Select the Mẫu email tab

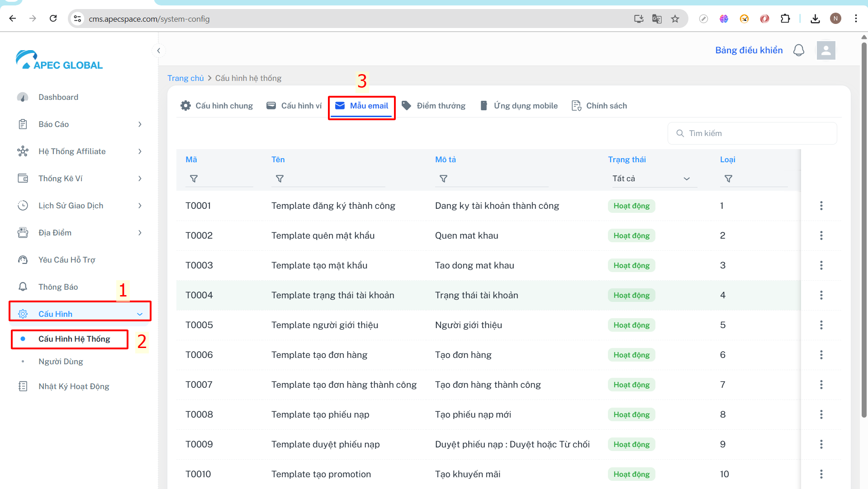[x=361, y=106]
